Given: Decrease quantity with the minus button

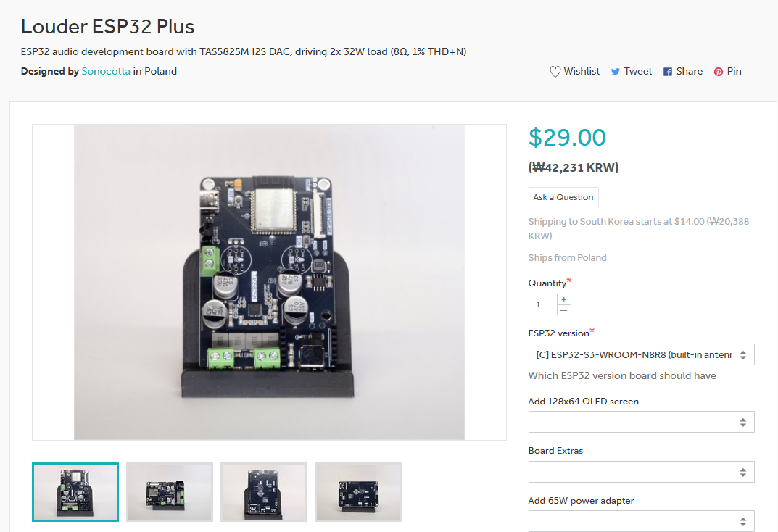Looking at the screenshot, I should (563, 310).
